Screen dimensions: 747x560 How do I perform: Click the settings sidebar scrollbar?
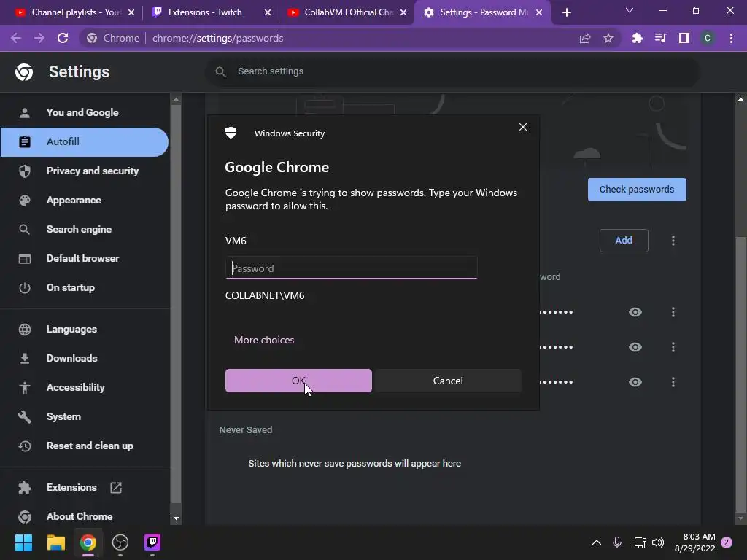coord(176,304)
